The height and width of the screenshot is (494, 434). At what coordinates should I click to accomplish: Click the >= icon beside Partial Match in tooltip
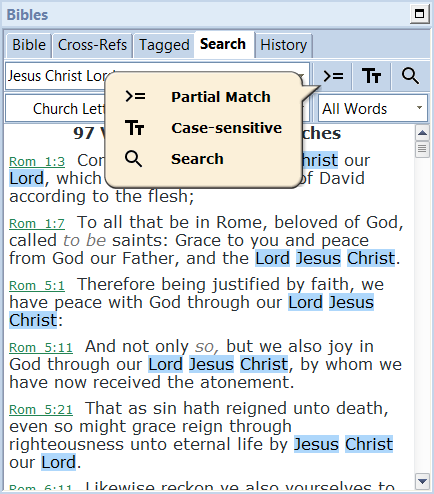(x=135, y=96)
